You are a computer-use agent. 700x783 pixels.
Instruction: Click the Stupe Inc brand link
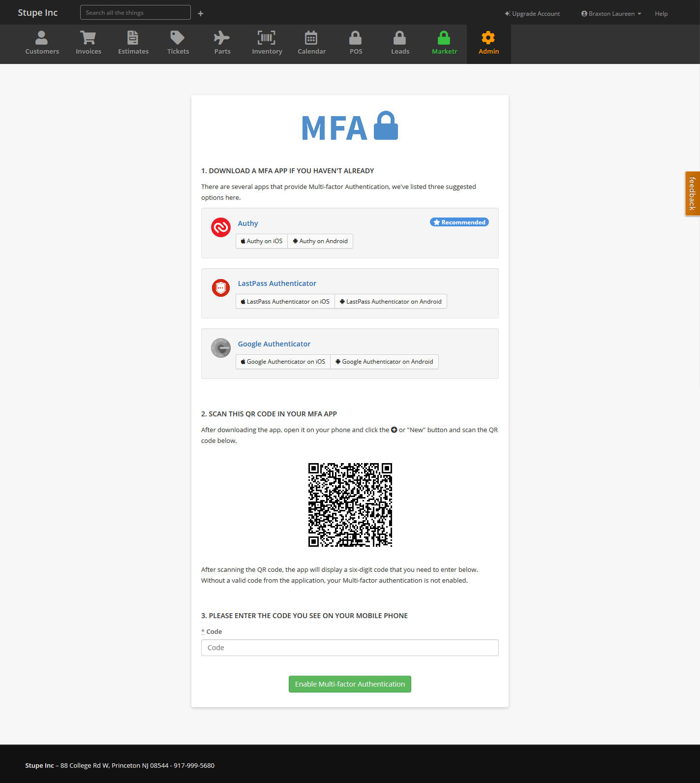[x=38, y=13]
